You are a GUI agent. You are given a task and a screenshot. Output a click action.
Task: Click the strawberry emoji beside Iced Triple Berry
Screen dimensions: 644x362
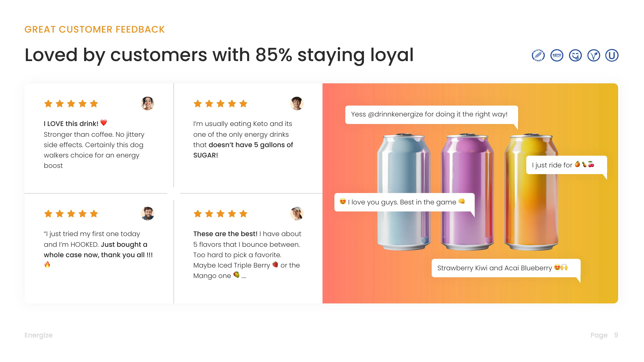coord(275,264)
